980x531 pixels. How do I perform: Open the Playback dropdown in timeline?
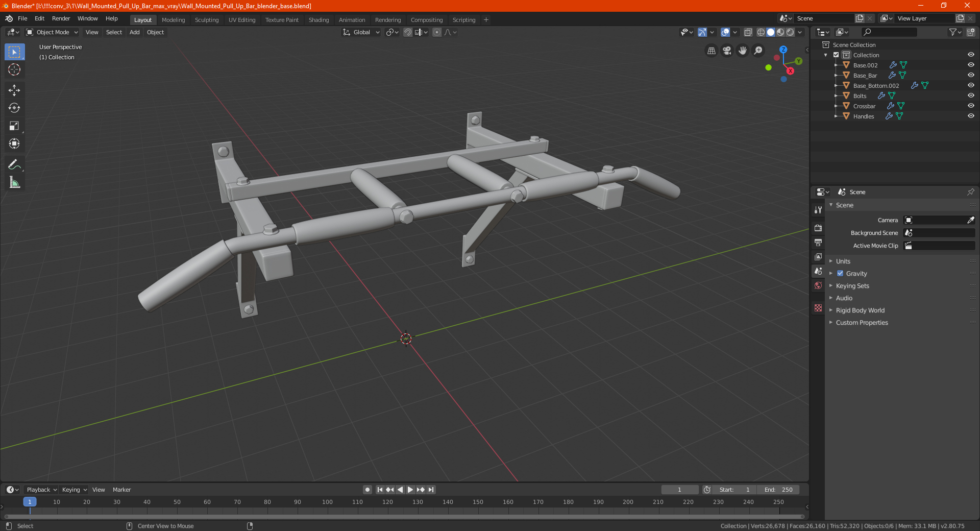pyautogui.click(x=41, y=490)
